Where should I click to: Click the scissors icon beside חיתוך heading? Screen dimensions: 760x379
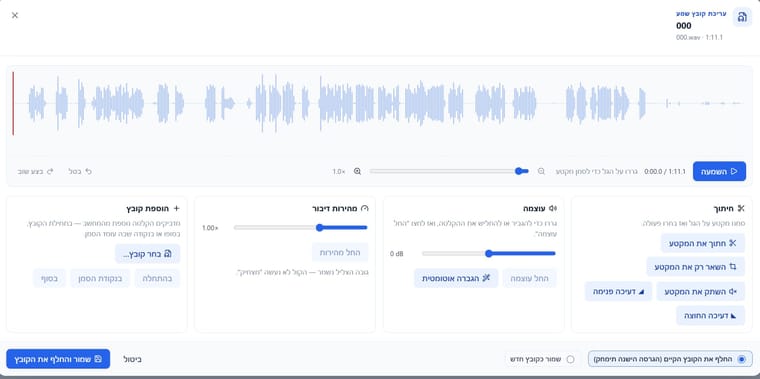click(x=740, y=208)
